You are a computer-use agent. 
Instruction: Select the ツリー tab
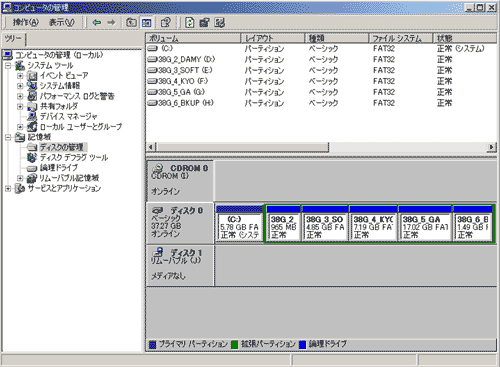click(x=14, y=39)
